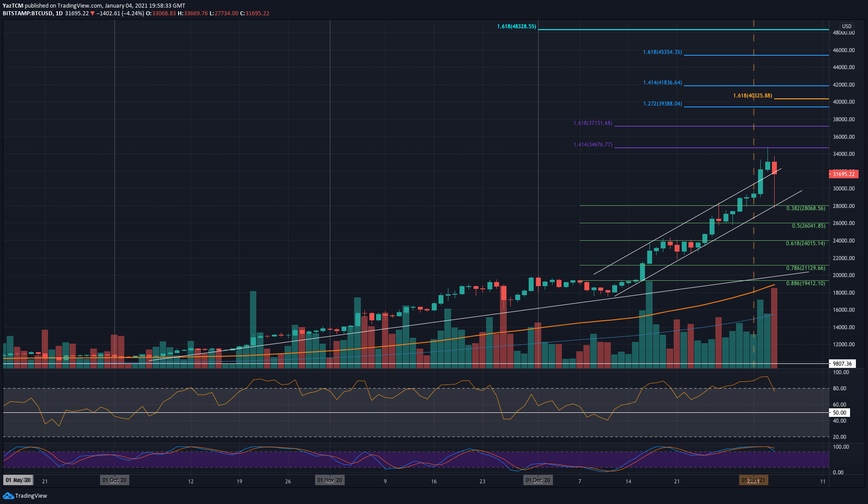Click the 01 Nov '20 date marker
Screen dimensions: 868x504
[x=330, y=480]
